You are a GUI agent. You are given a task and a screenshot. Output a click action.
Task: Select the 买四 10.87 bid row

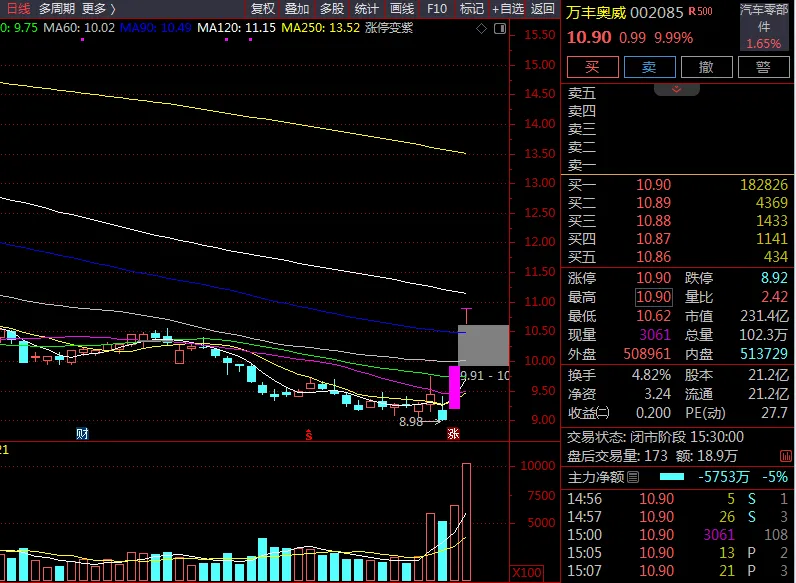pos(678,239)
